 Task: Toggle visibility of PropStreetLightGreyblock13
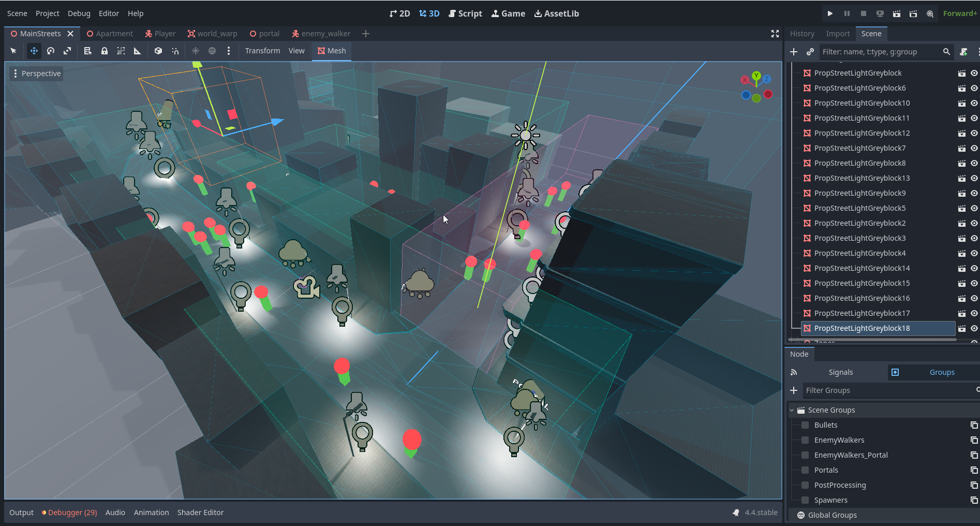pos(974,178)
